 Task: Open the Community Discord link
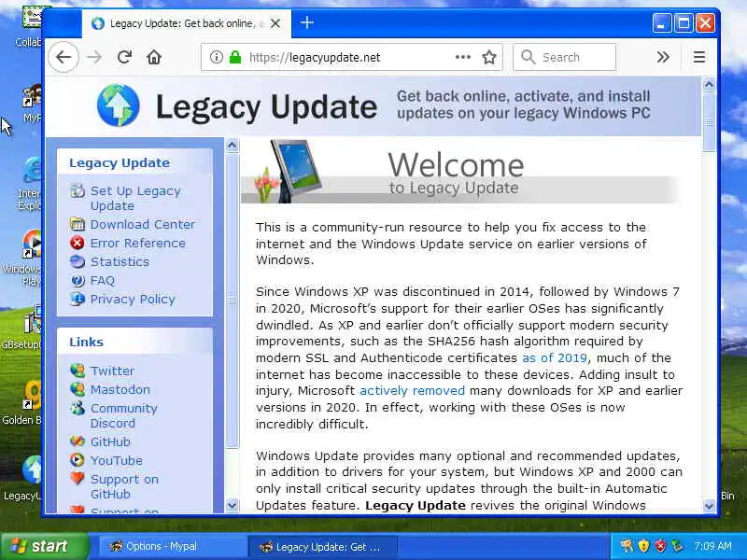(124, 415)
